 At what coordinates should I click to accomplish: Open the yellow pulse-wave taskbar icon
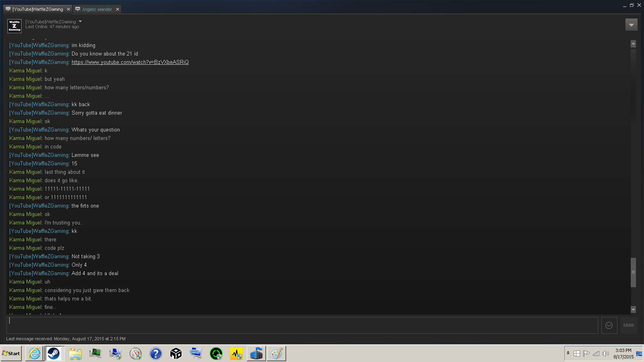click(x=236, y=354)
